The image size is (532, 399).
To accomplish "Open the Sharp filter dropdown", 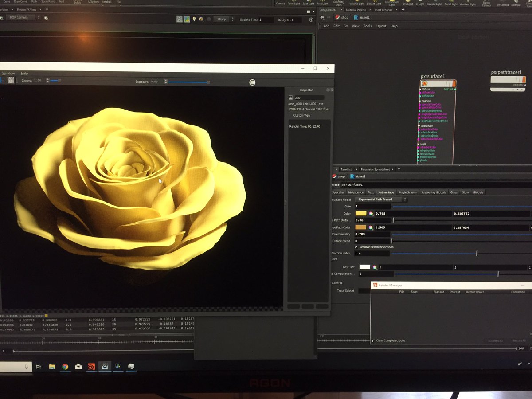I will (224, 20).
